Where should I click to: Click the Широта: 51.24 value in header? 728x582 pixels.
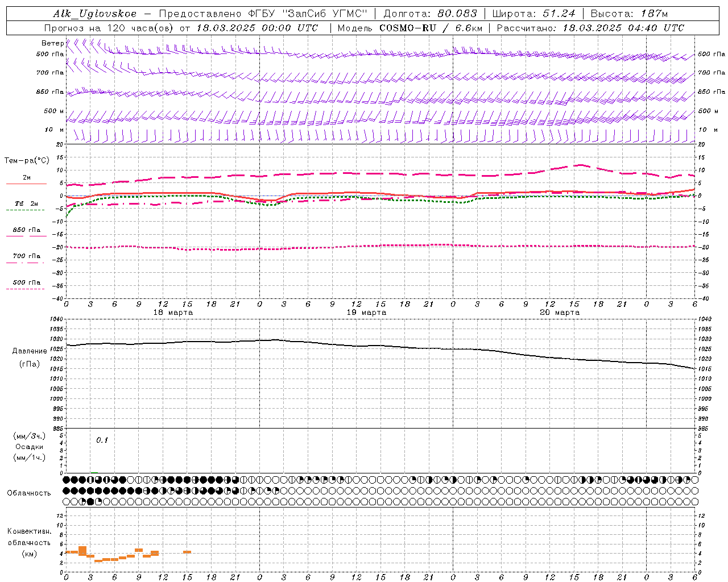[533, 14]
